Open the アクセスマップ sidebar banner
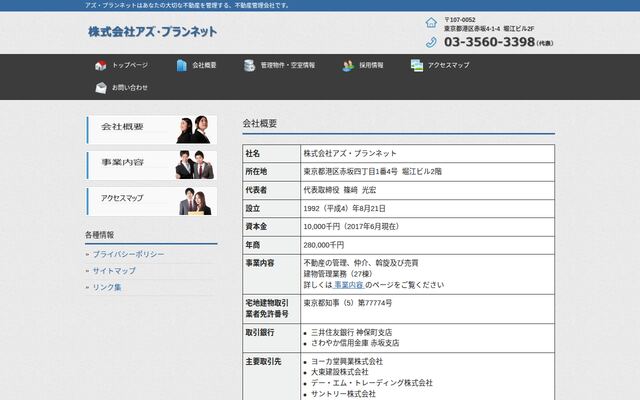Image resolution: width=640 pixels, height=400 pixels. pos(151,201)
